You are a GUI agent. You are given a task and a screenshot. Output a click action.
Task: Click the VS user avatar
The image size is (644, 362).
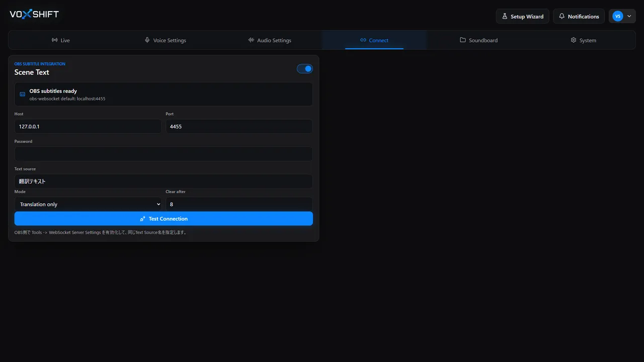point(617,16)
